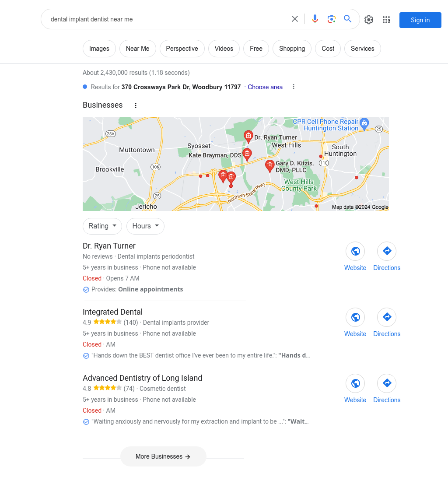Select the Cost filter chip
Image resolution: width=448 pixels, height=477 pixels.
pos(328,49)
